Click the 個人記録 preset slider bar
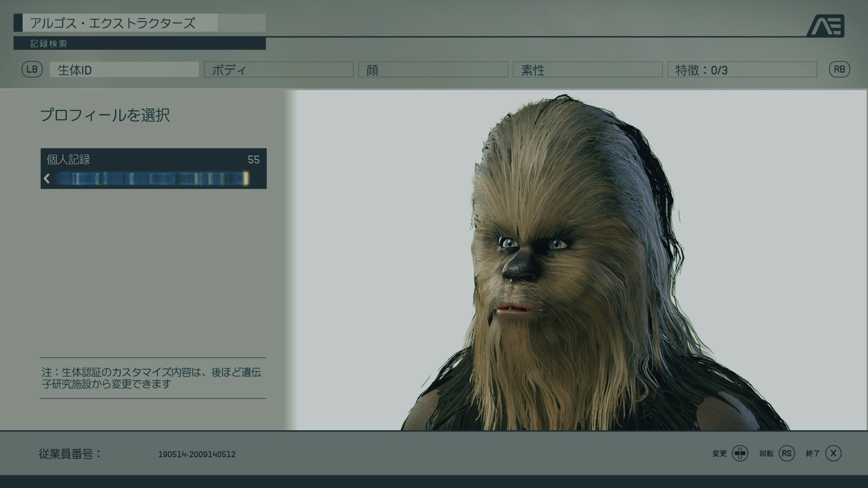The image size is (868, 488). point(152,179)
